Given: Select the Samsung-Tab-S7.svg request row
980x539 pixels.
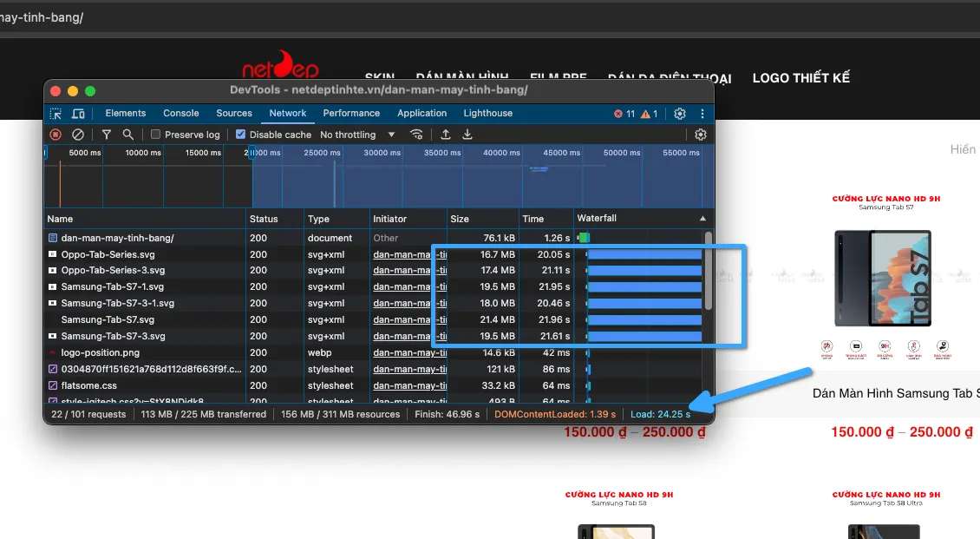Looking at the screenshot, I should point(95,319).
